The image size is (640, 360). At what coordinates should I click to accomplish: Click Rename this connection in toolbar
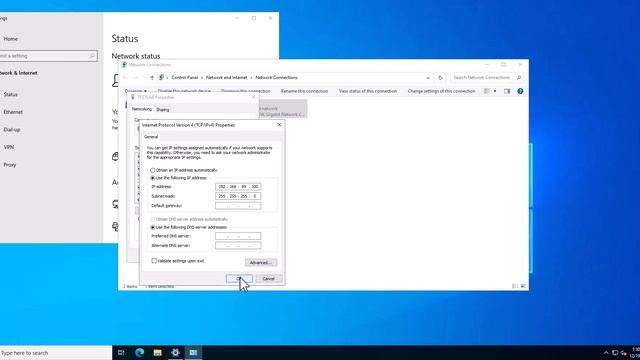pyautogui.click(x=304, y=91)
